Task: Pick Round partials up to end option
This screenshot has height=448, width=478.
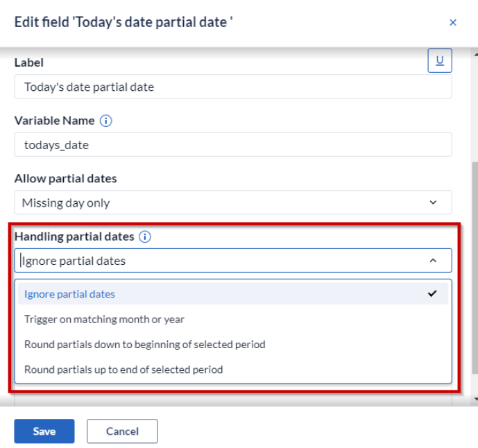Action: point(233,370)
